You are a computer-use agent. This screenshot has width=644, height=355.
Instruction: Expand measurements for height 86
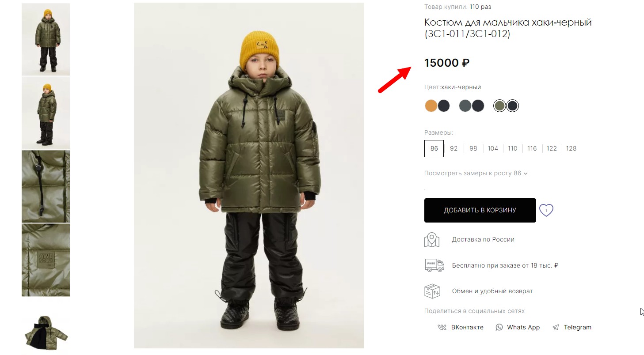pos(476,173)
